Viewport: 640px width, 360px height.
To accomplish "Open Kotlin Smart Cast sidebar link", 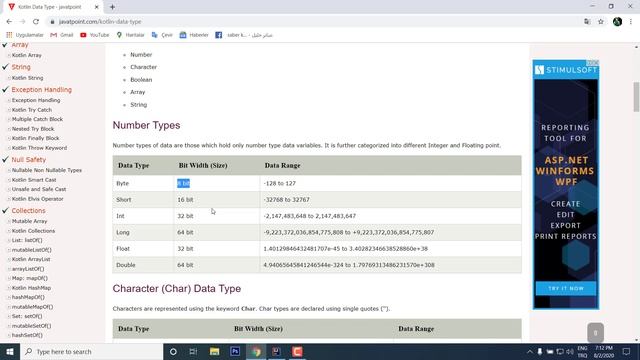I will click(x=34, y=180).
